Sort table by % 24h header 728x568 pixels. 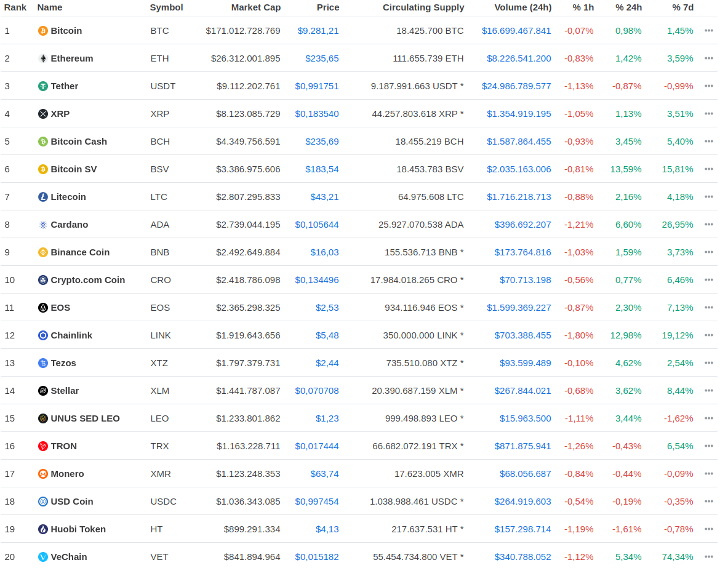point(629,7)
